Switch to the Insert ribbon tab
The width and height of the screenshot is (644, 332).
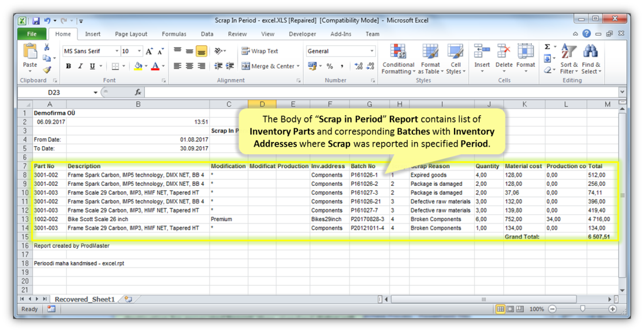(x=93, y=34)
